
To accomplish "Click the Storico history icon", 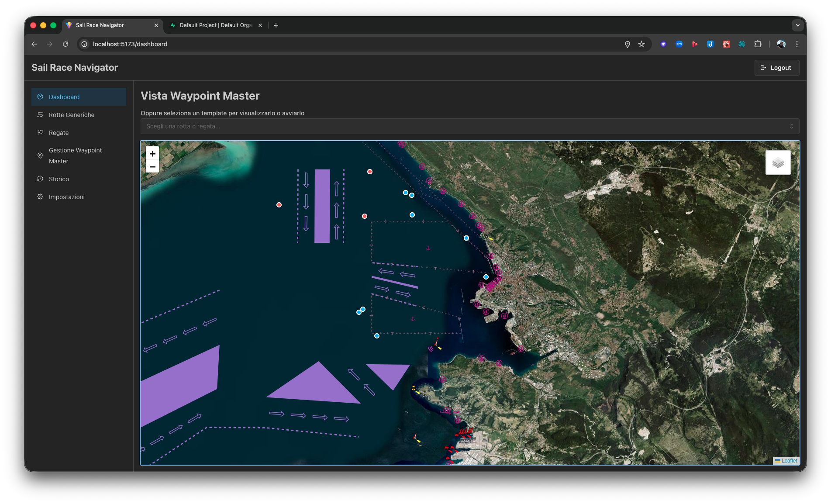I will (40, 179).
